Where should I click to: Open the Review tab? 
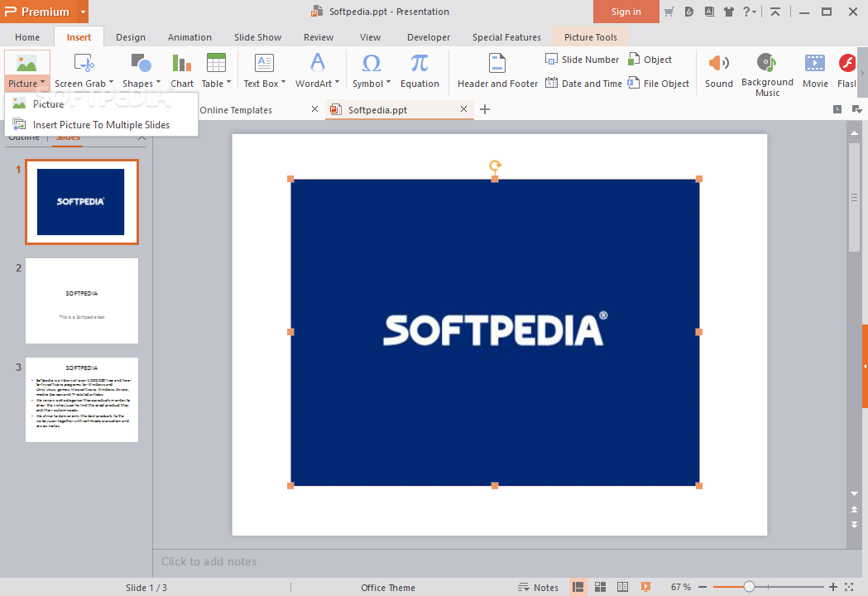(319, 37)
